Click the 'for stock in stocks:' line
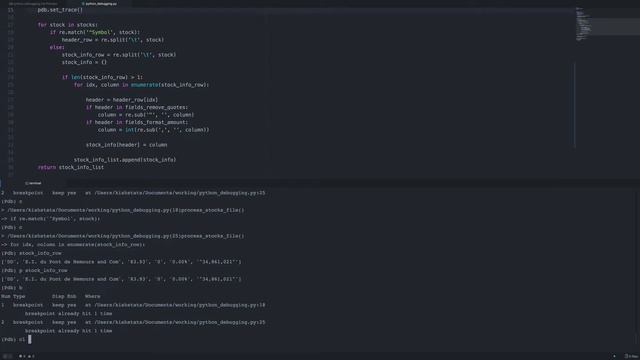This screenshot has width=640, height=360. (x=68, y=25)
